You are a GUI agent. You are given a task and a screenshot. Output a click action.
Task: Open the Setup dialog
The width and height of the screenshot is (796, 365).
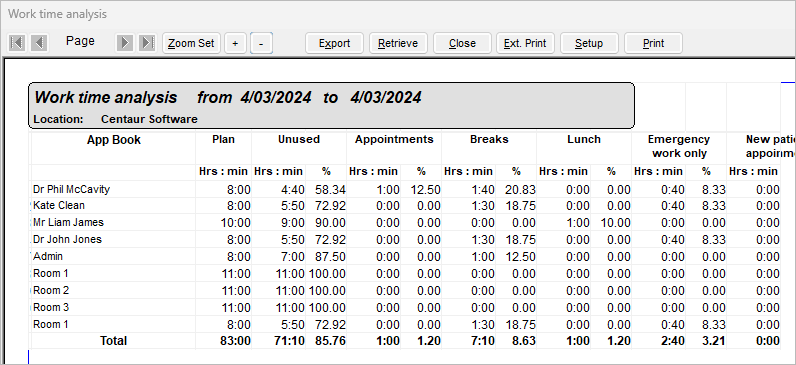pos(589,43)
